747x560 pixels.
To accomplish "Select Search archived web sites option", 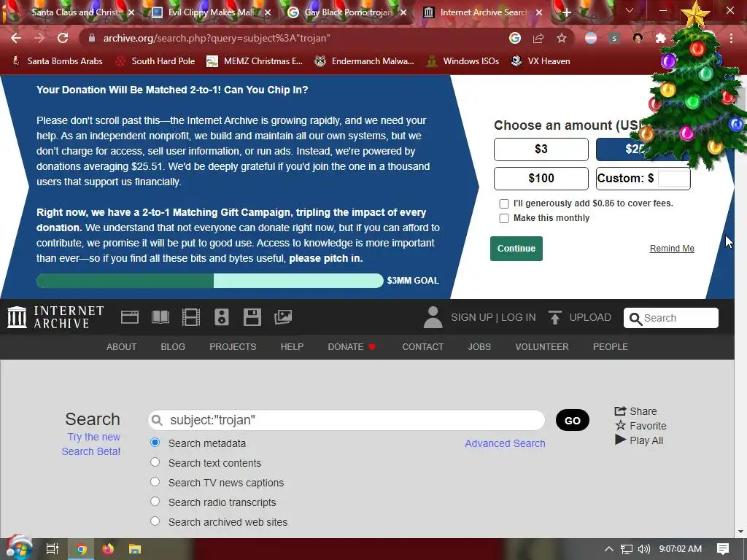I will tap(155, 521).
